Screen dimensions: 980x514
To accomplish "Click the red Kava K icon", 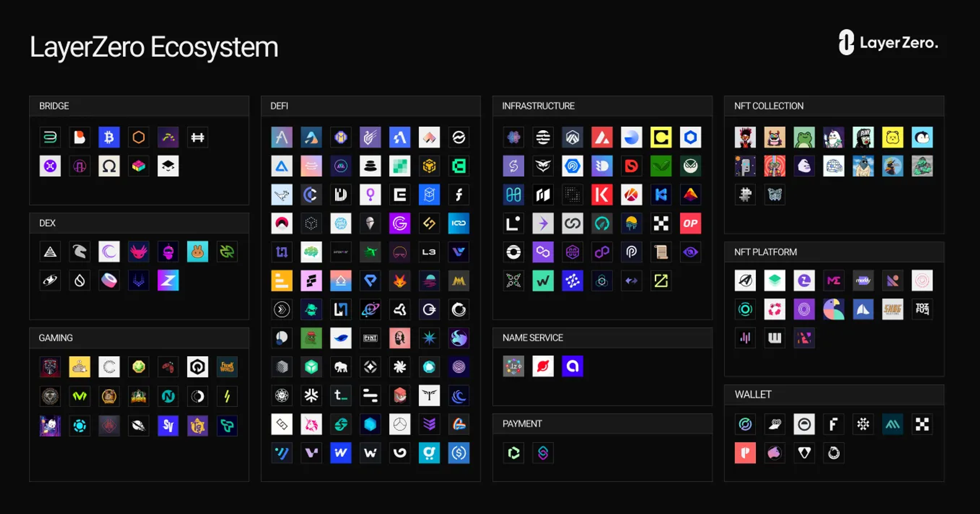I will (602, 195).
